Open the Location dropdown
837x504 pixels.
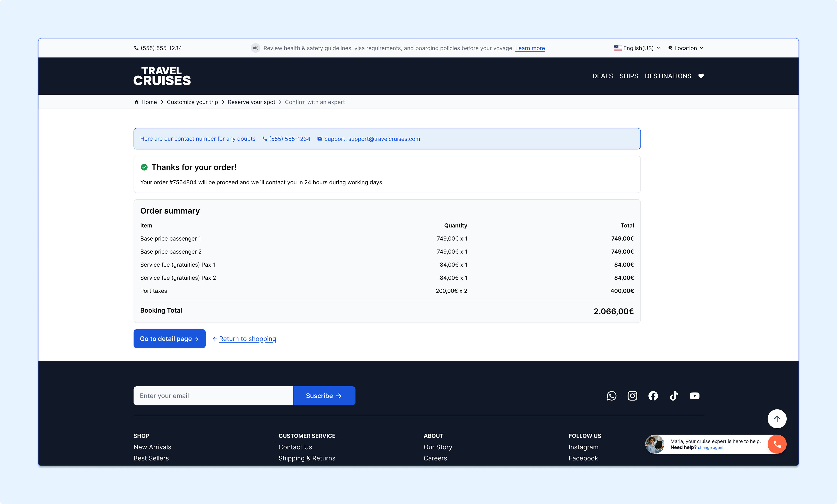point(686,48)
